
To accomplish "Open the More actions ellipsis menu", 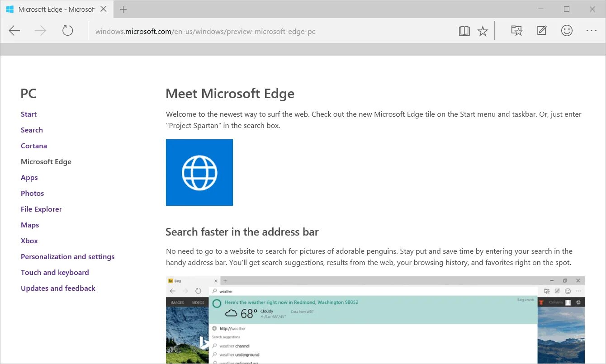I will tap(592, 31).
